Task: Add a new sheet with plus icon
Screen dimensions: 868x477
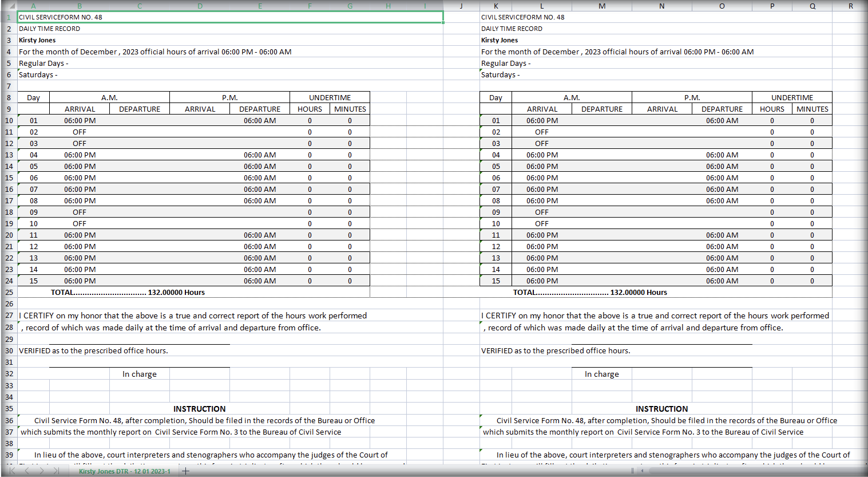Action: point(185,471)
